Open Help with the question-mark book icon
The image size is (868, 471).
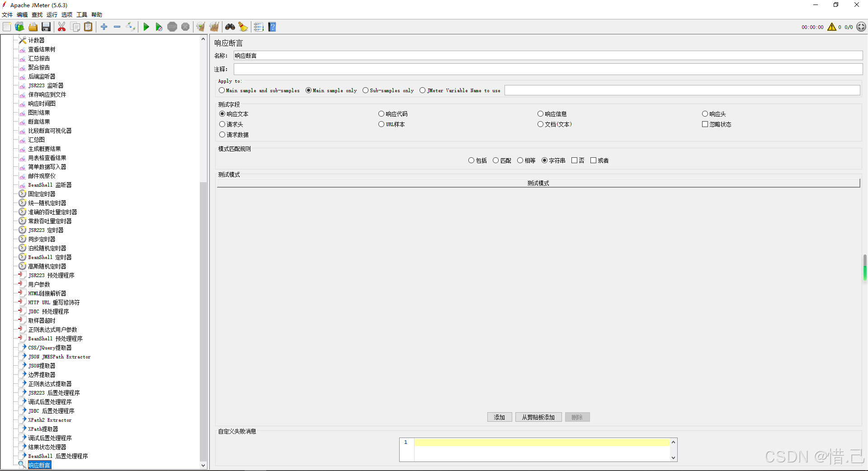[x=272, y=27]
